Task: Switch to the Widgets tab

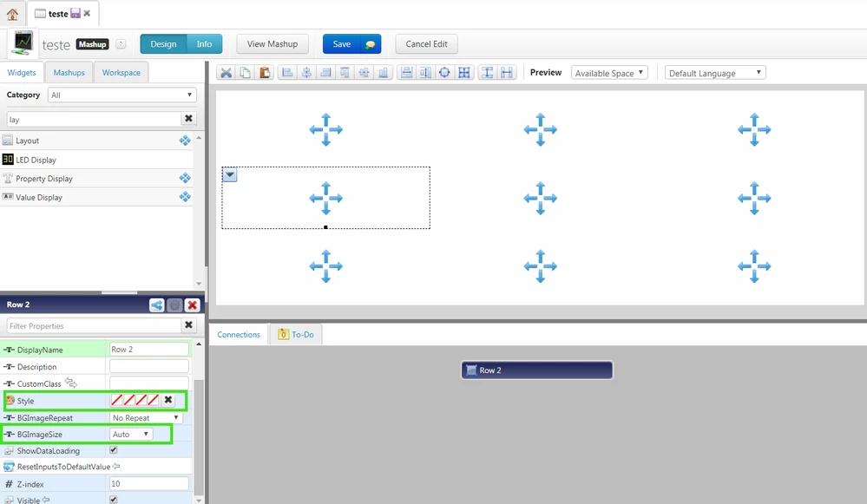Action: coord(22,72)
